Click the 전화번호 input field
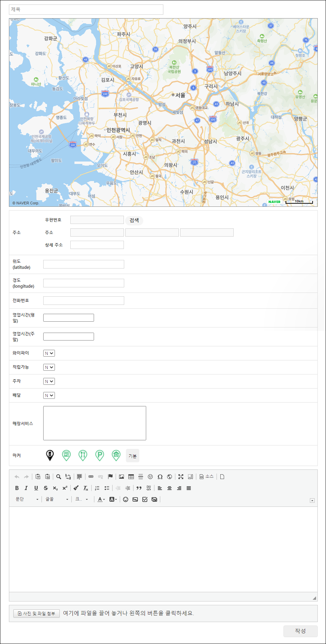326x644 pixels. click(x=84, y=301)
